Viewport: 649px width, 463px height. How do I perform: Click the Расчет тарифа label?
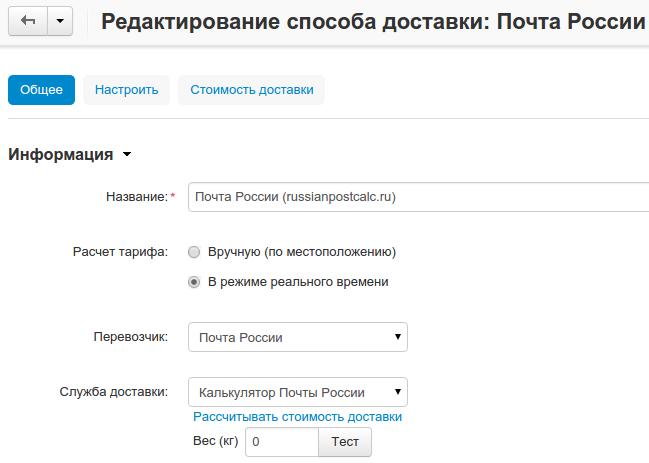click(x=120, y=252)
